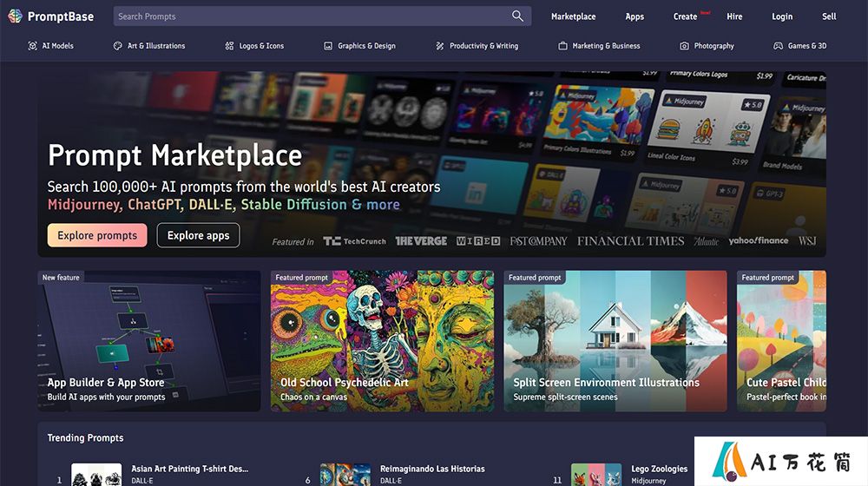This screenshot has height=486, width=868.
Task: Click the Fast Company logo
Action: (x=539, y=241)
